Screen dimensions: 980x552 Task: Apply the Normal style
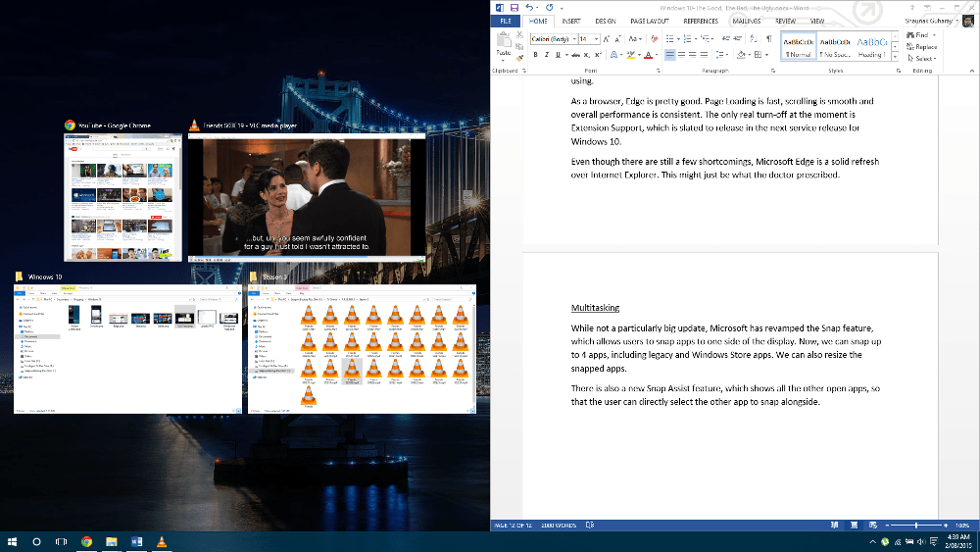[x=798, y=47]
